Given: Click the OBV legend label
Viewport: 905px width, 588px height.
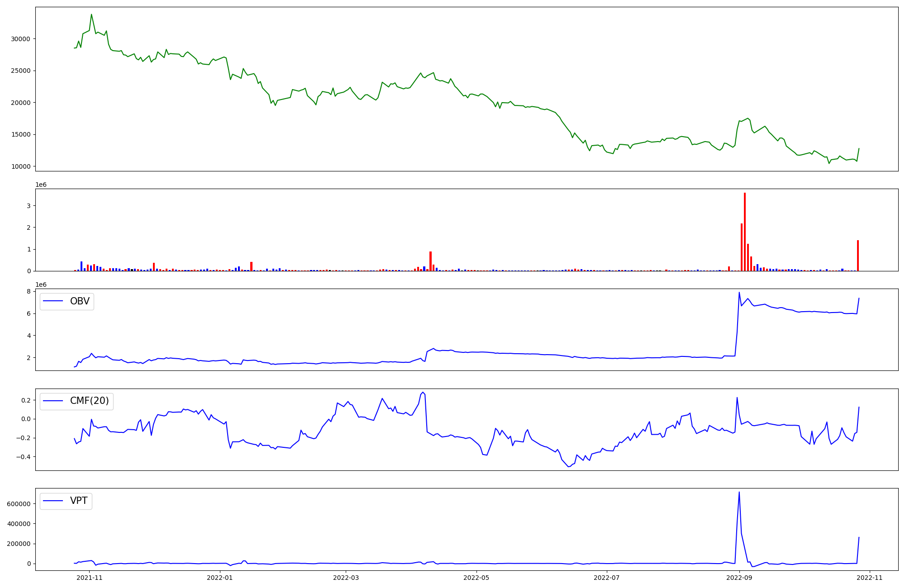Looking at the screenshot, I should [x=80, y=301].
